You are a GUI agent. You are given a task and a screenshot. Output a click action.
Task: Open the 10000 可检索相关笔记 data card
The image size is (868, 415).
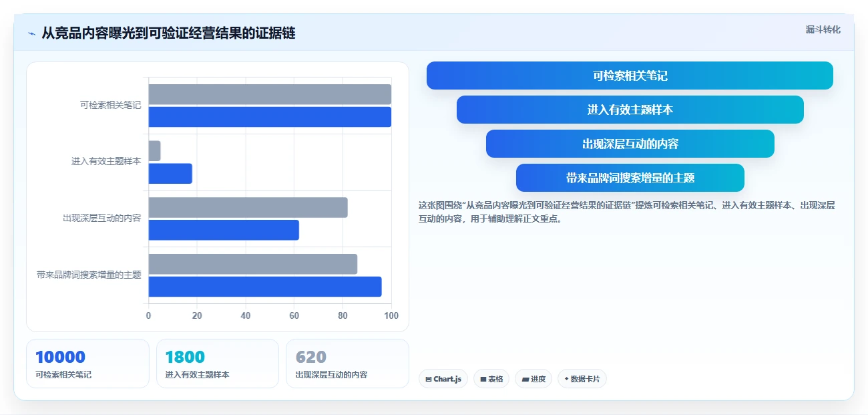87,364
